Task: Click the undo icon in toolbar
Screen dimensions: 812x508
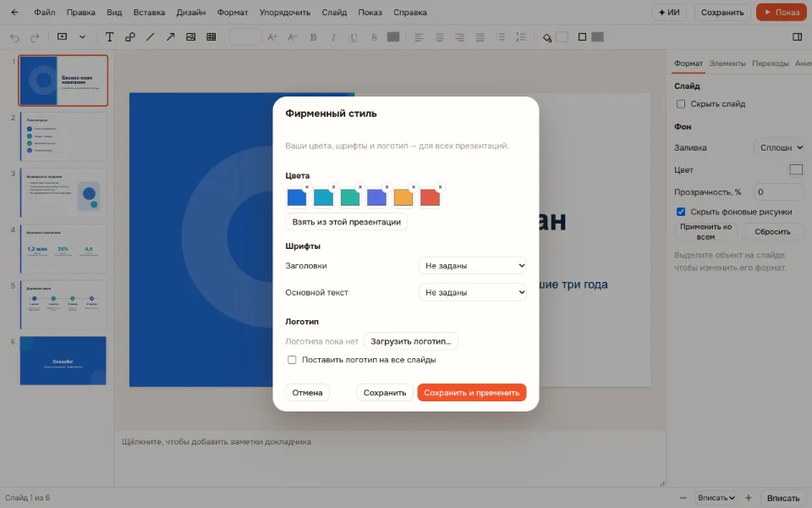Action: (14, 37)
